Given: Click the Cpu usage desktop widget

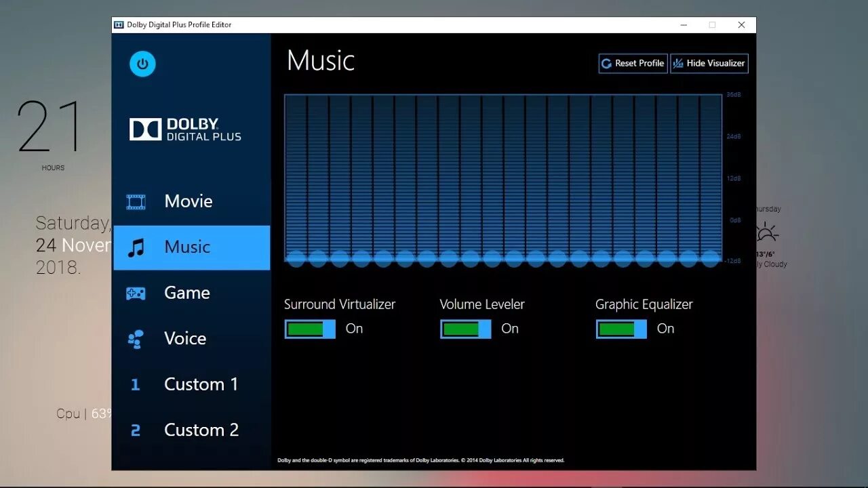Looking at the screenshot, I should click(x=84, y=413).
